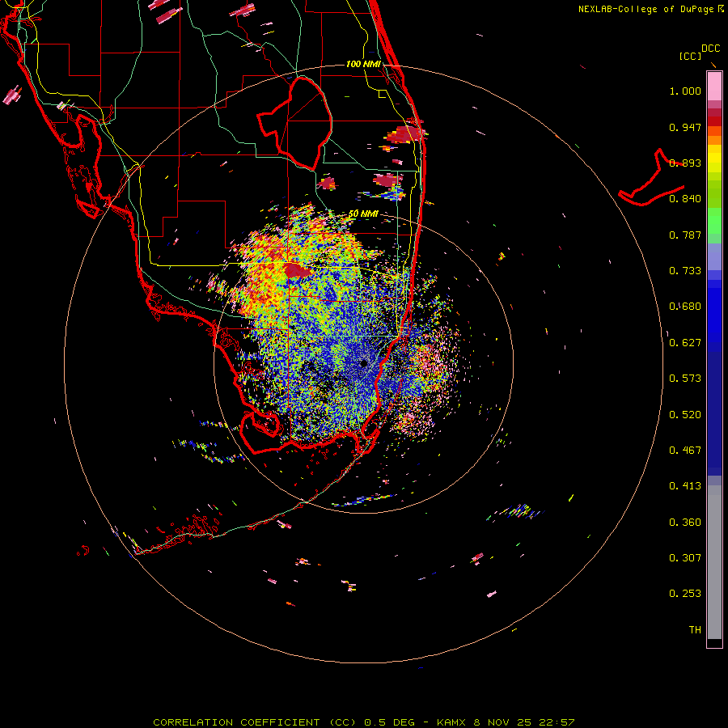Select the 0.627 scale value
The width and height of the screenshot is (728, 728).
685,343
